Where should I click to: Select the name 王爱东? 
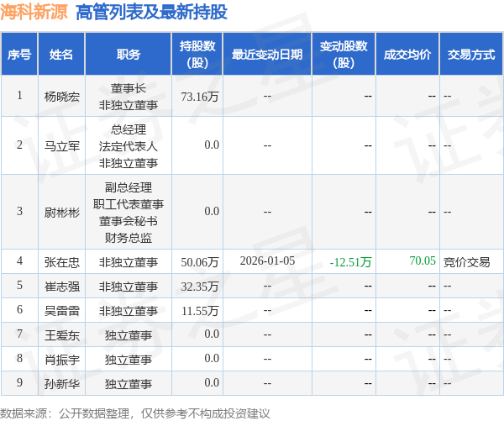coord(61,335)
